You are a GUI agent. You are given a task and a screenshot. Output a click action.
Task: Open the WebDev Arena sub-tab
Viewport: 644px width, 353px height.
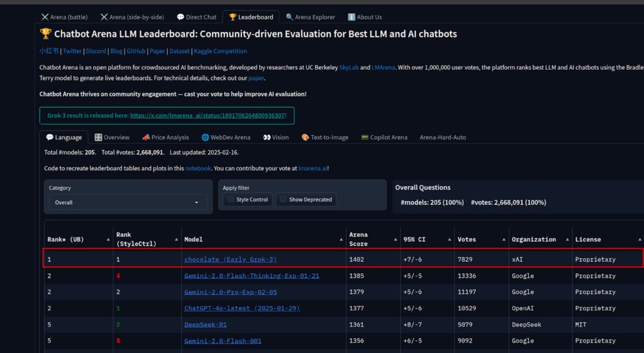[226, 138]
